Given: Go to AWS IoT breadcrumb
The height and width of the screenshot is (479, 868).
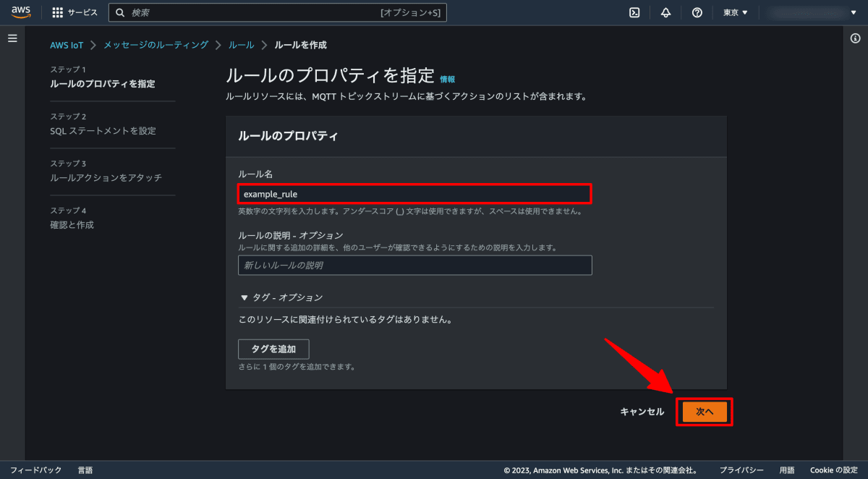Looking at the screenshot, I should tap(67, 45).
